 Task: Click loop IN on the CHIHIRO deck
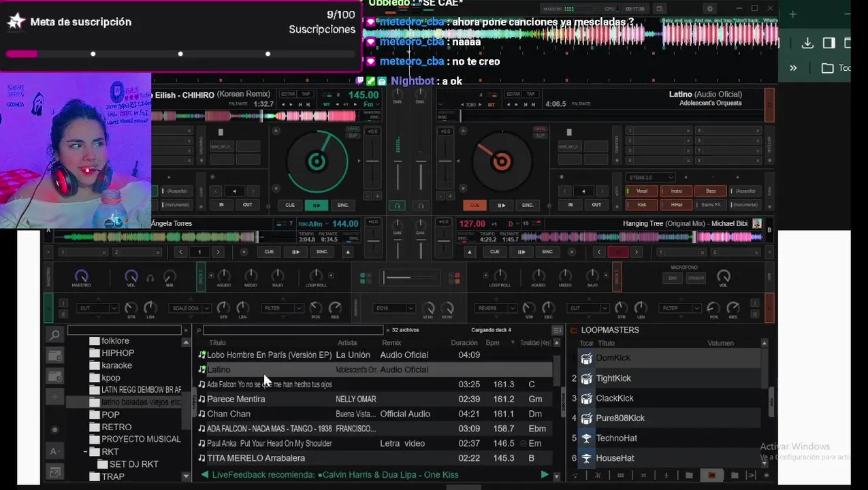[x=221, y=205]
